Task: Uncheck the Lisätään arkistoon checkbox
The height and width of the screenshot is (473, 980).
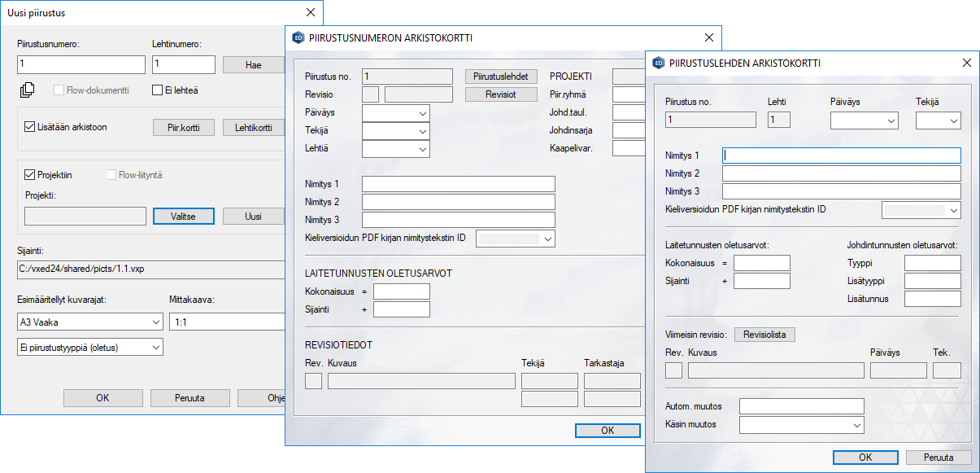Action: [x=30, y=127]
